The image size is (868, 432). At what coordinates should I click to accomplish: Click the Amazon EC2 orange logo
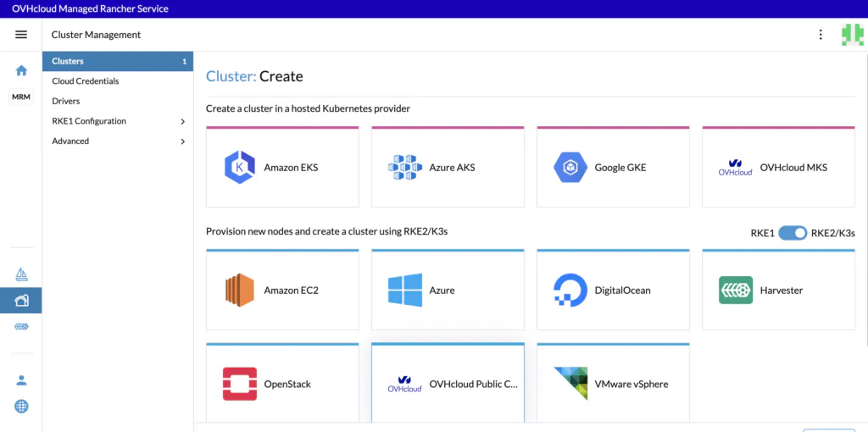pos(240,291)
